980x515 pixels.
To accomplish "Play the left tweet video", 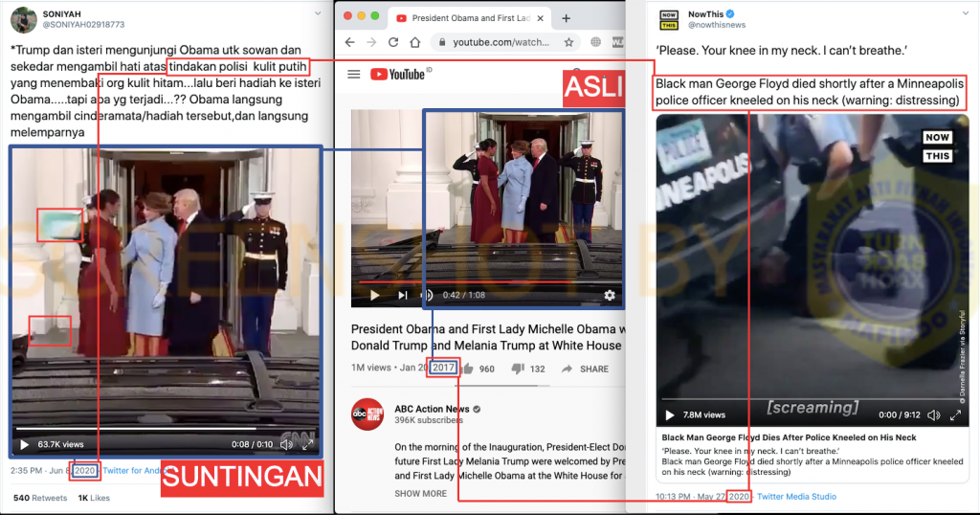I will [x=24, y=444].
